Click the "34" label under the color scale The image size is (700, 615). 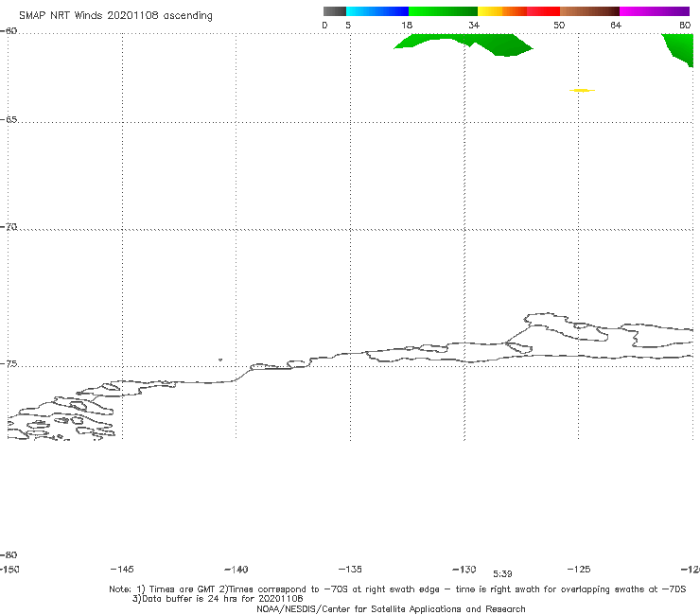[x=474, y=26]
